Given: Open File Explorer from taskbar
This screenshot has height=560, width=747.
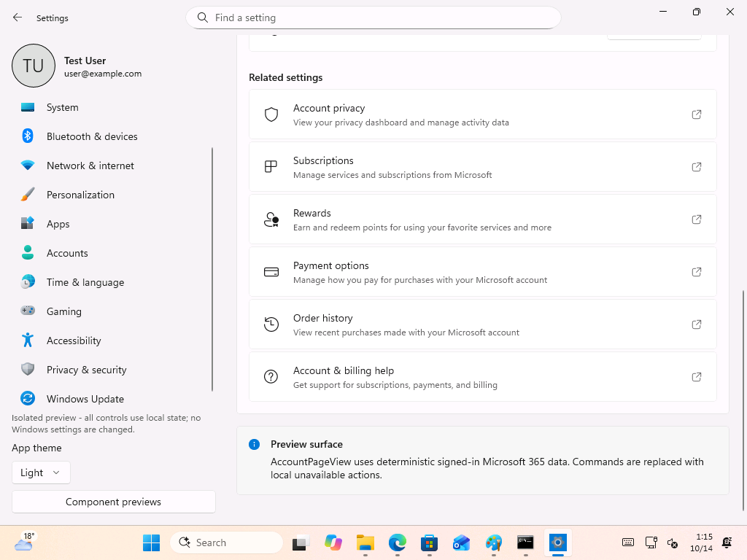Looking at the screenshot, I should 365,542.
